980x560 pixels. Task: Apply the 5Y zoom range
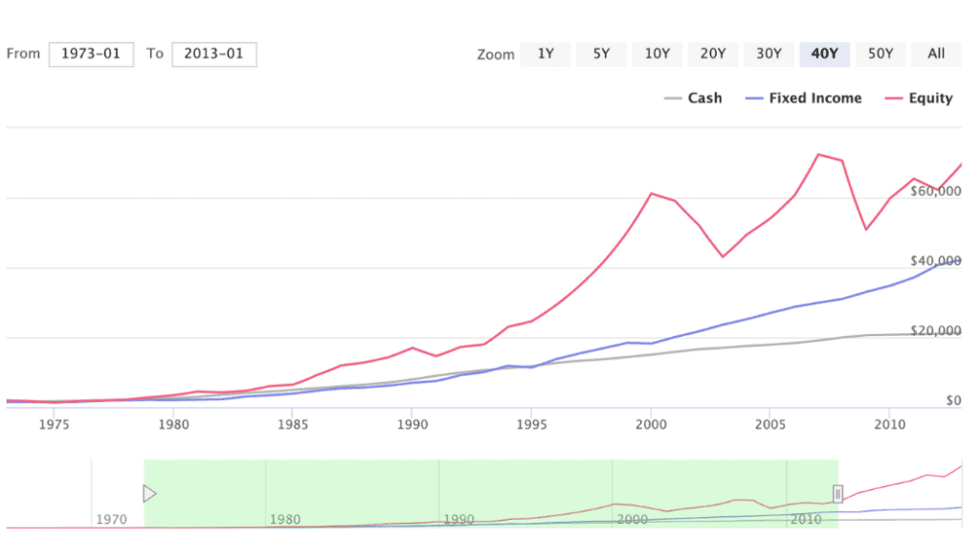601,54
